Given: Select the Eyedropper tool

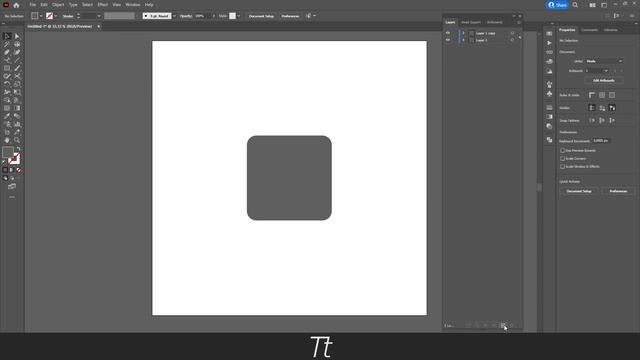Looking at the screenshot, I should (7, 116).
